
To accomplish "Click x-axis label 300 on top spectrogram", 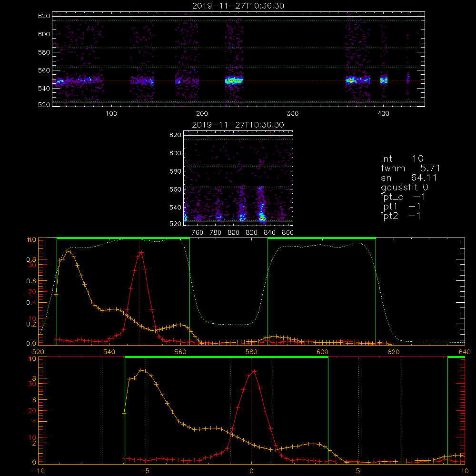I will (x=293, y=114).
